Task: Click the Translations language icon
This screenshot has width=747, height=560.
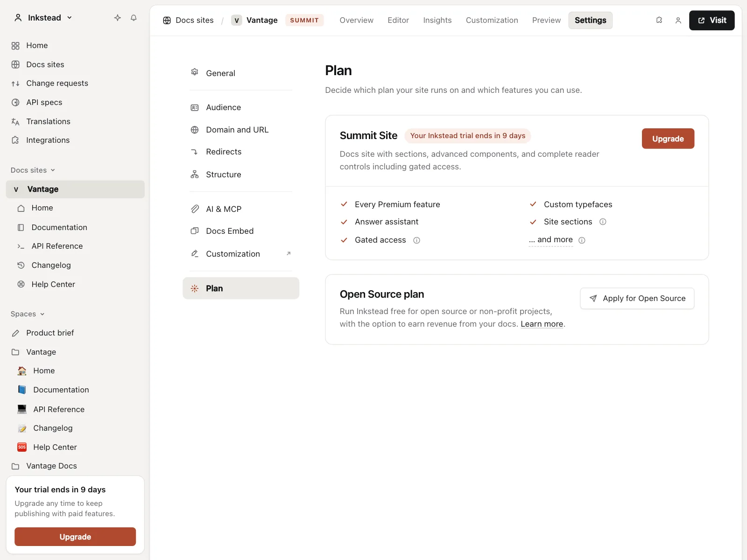Action: pos(15,121)
